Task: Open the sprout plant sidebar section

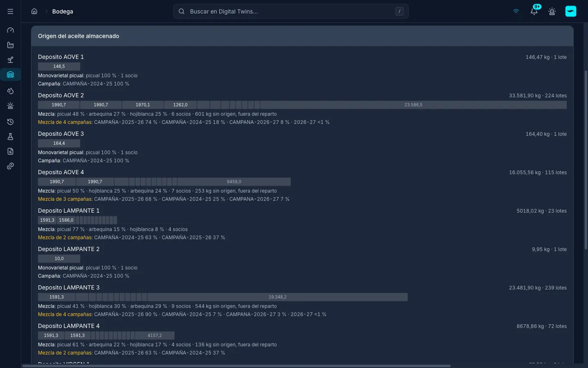Action: (x=11, y=60)
